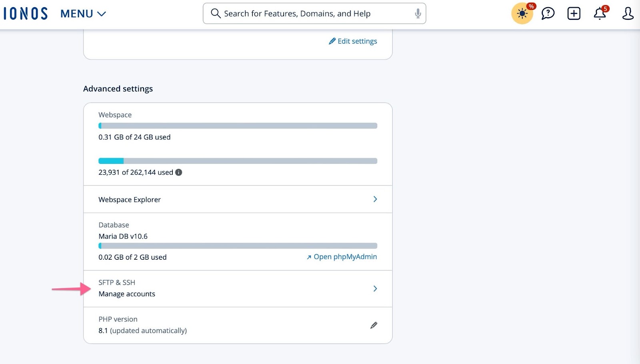Open the notifications bell icon
The height and width of the screenshot is (364, 640).
(x=600, y=14)
